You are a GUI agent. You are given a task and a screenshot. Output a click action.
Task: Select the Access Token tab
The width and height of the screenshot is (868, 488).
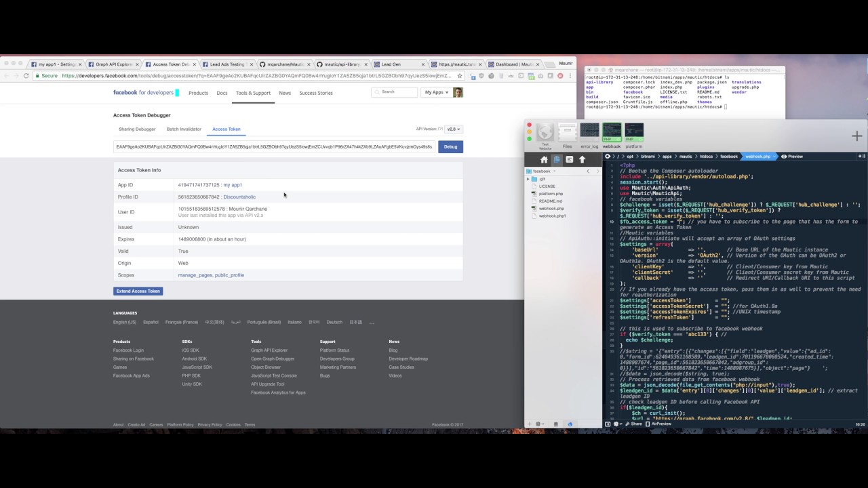click(x=226, y=129)
